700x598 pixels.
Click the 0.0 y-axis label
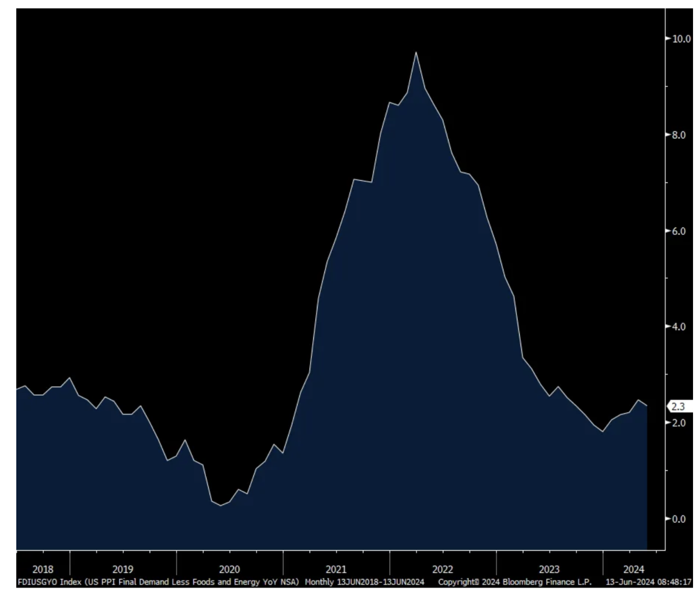tap(678, 519)
